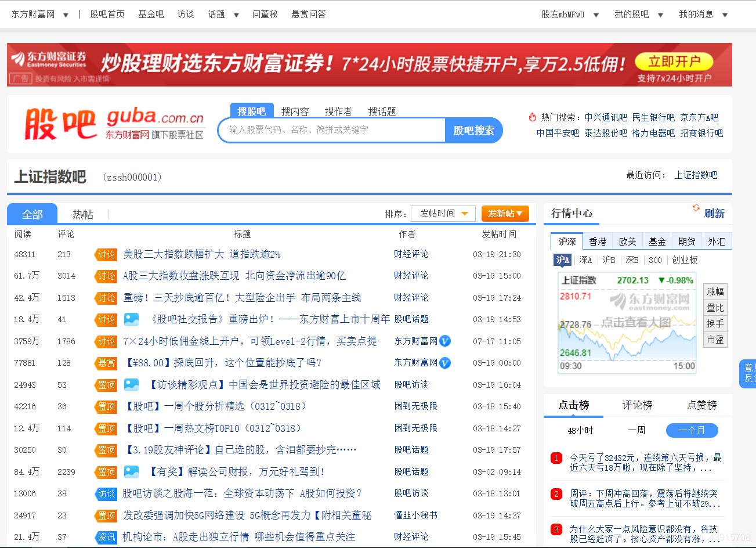Click the 访谈 tag on 股吧访谈之股海一范 post
This screenshot has height=548, width=756.
pos(106,493)
